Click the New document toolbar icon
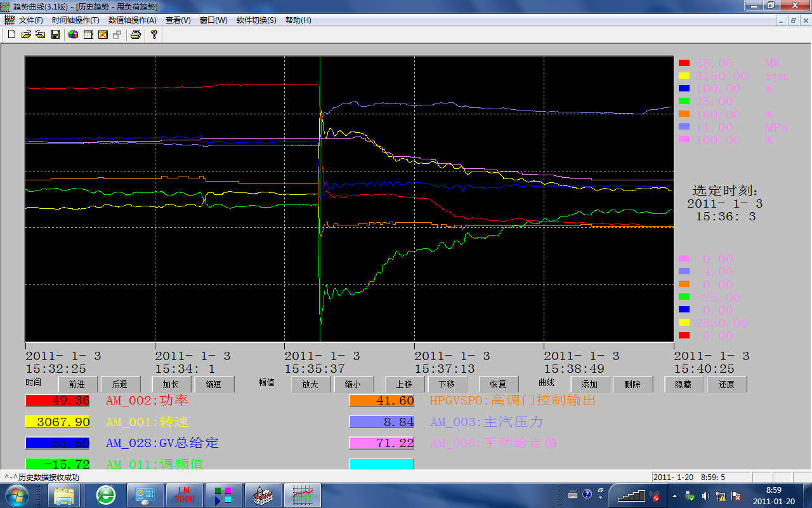 pyautogui.click(x=11, y=34)
